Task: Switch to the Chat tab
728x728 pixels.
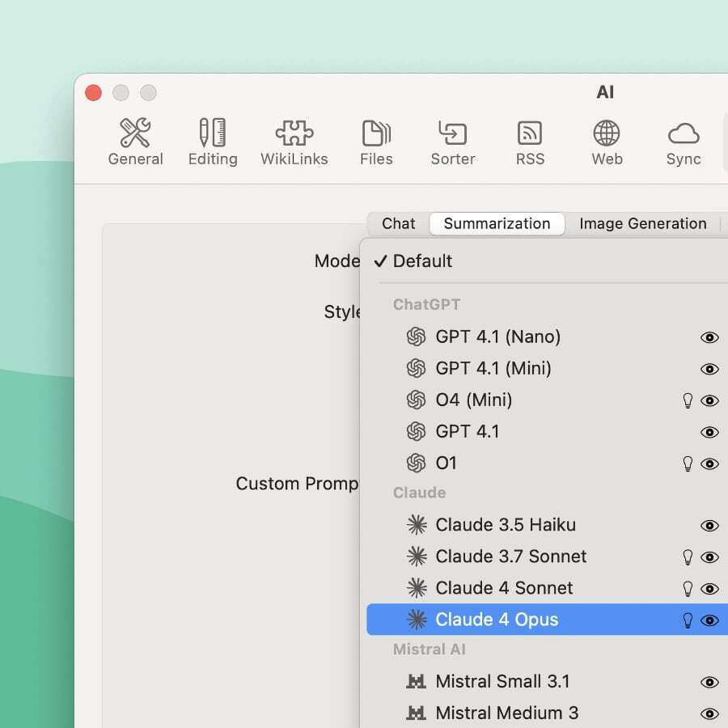Action: click(398, 224)
